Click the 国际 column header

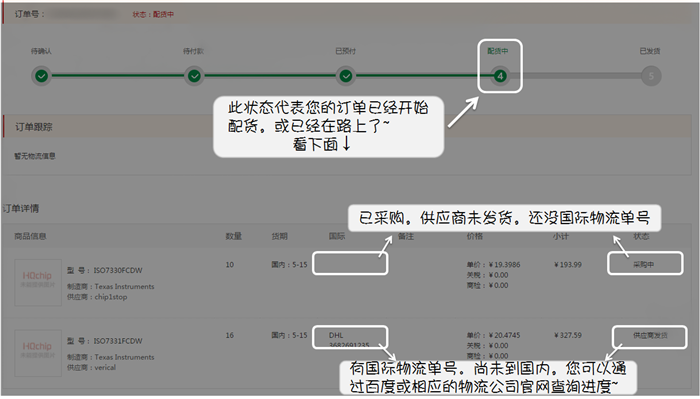pyautogui.click(x=337, y=237)
